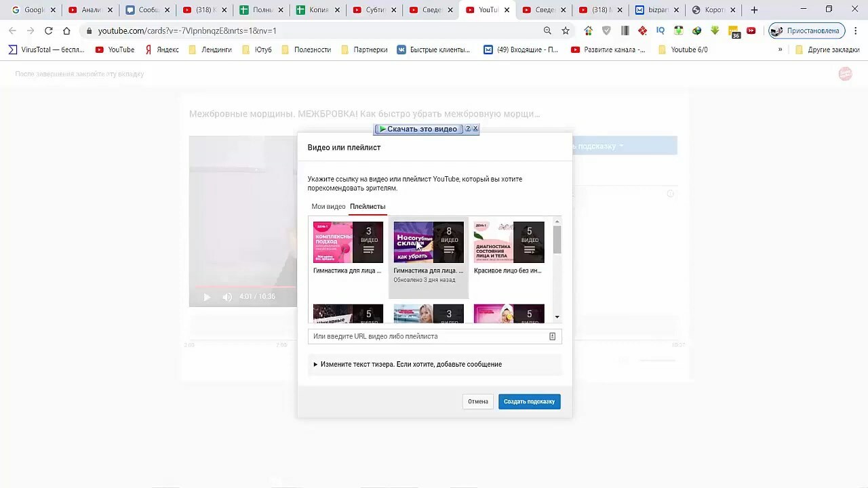This screenshot has width=868, height=488.
Task: Open the Партнерки bookmarks folder
Action: [364, 49]
